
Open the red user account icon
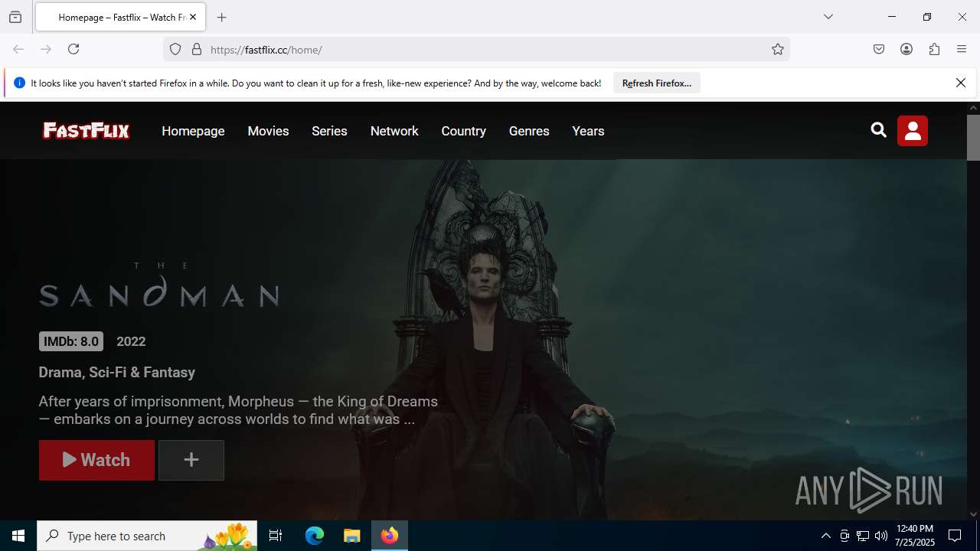click(x=913, y=131)
